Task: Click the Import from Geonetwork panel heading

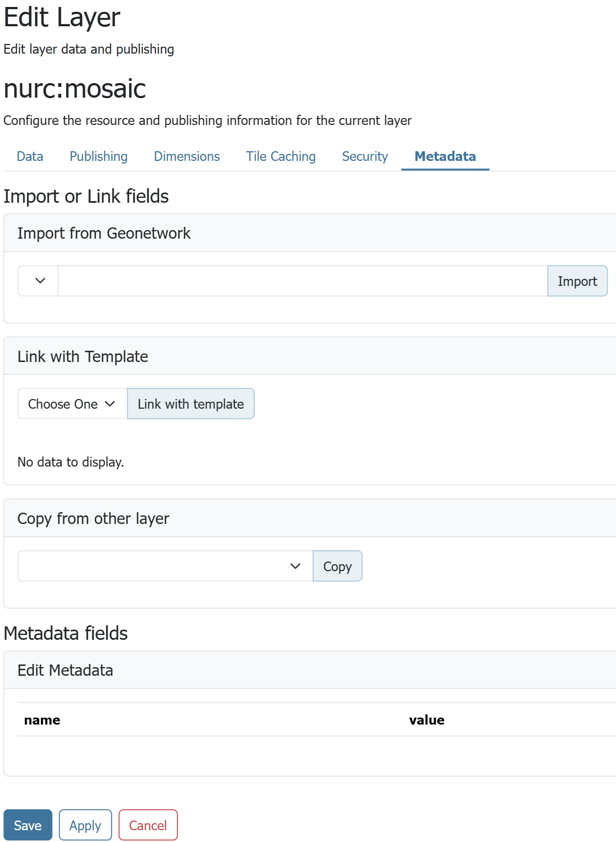Action: tap(104, 233)
